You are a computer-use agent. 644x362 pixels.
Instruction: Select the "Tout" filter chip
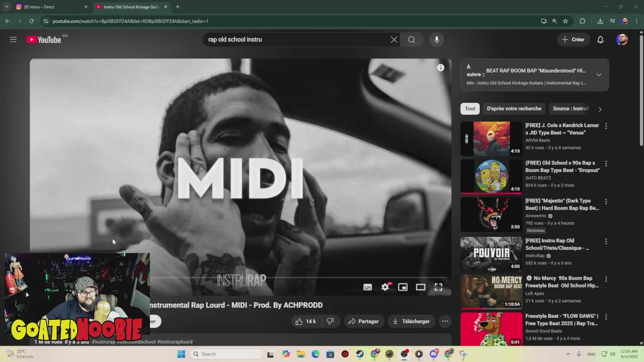coord(470,109)
